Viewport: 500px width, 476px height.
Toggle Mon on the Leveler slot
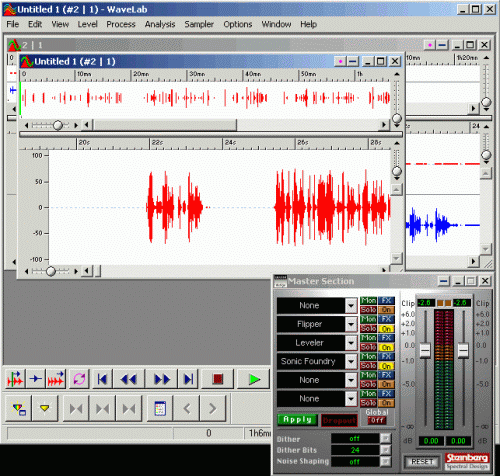pyautogui.click(x=368, y=338)
